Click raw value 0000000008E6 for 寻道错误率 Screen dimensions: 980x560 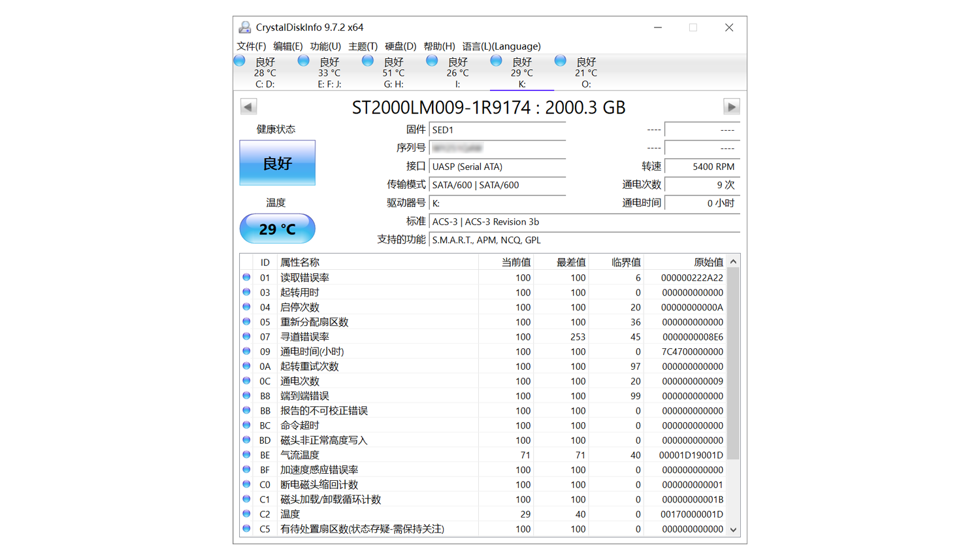pyautogui.click(x=693, y=337)
